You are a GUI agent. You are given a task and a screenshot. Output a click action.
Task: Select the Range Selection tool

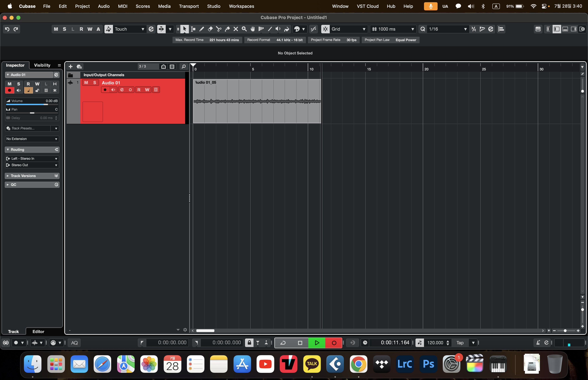click(x=193, y=29)
